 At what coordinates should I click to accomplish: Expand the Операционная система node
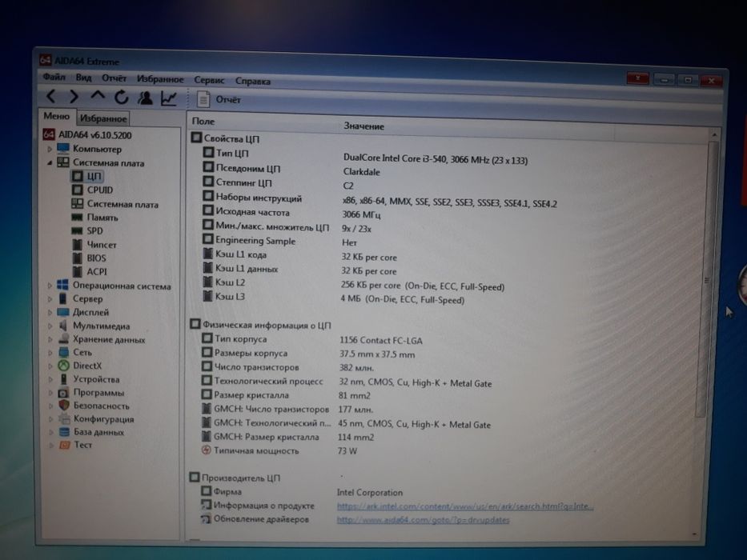pyautogui.click(x=50, y=286)
